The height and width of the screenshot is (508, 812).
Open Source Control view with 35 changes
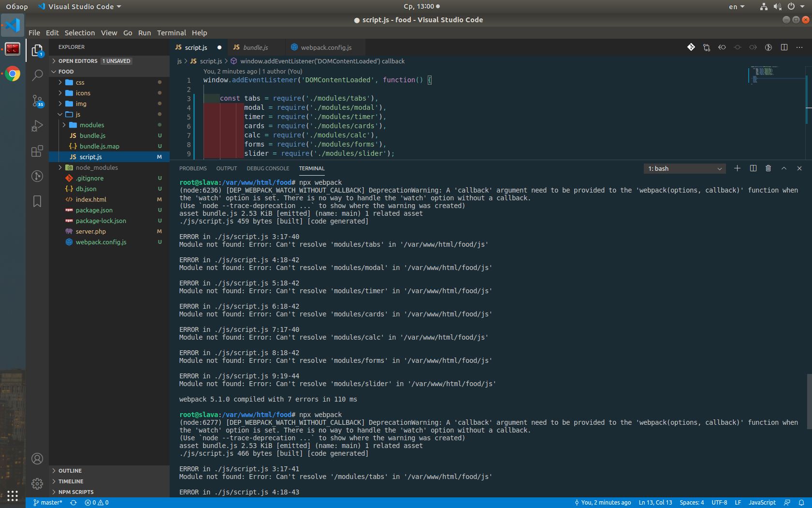37,101
